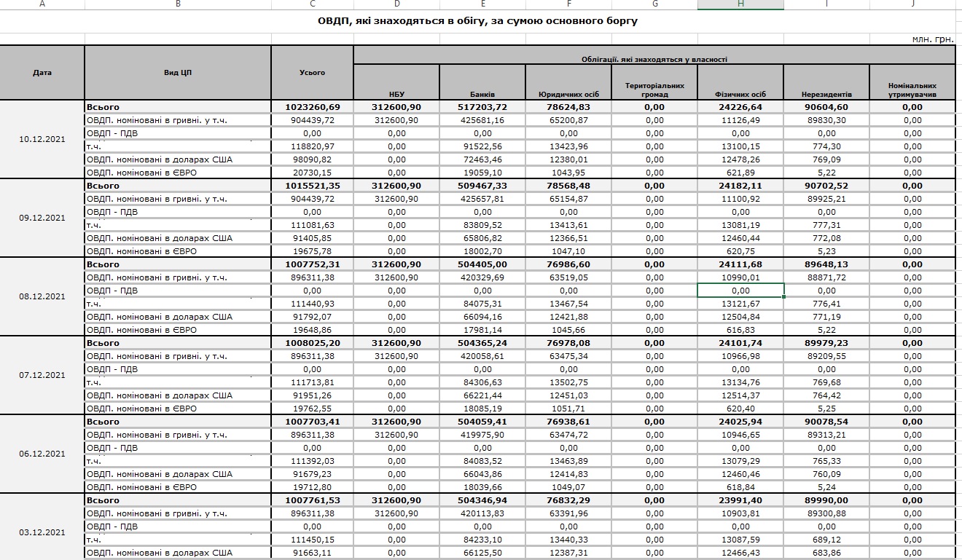Select total value 1023260,69
962x560 pixels.
(x=312, y=107)
